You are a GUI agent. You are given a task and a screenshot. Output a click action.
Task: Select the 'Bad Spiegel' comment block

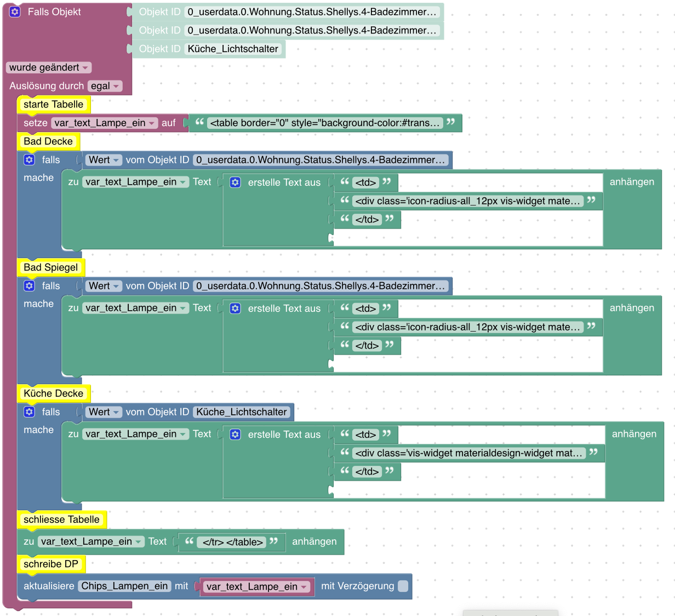pos(50,267)
